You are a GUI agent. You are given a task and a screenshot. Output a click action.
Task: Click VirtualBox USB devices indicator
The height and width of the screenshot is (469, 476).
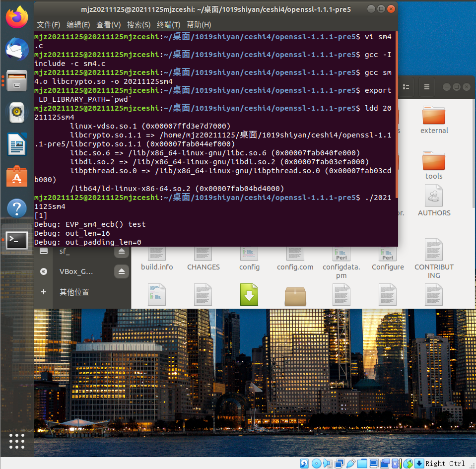(x=350, y=463)
